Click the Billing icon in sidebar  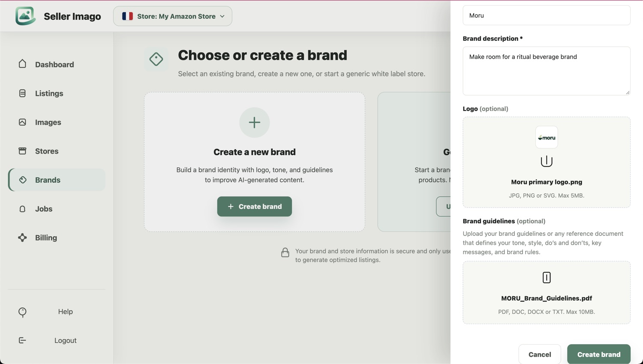[22, 238]
